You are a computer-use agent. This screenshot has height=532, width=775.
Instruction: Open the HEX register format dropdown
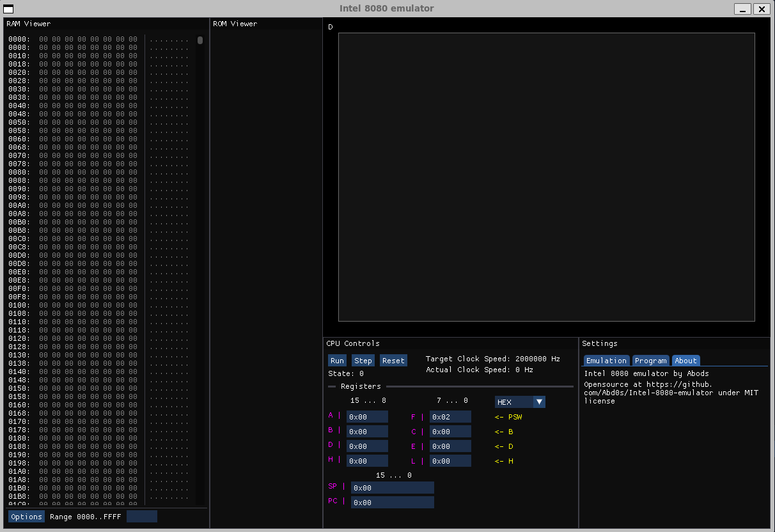pos(520,402)
